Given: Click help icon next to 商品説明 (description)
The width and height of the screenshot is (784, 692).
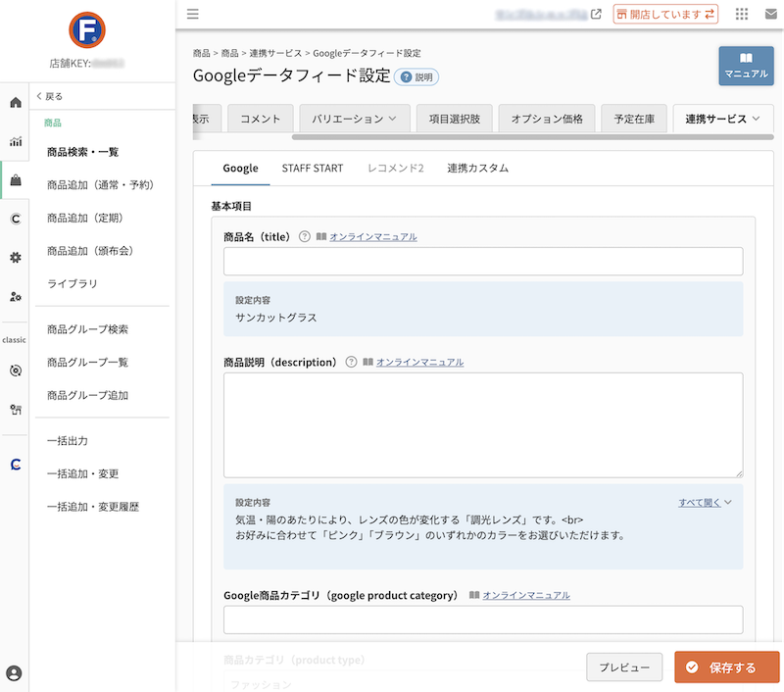Looking at the screenshot, I should [352, 362].
